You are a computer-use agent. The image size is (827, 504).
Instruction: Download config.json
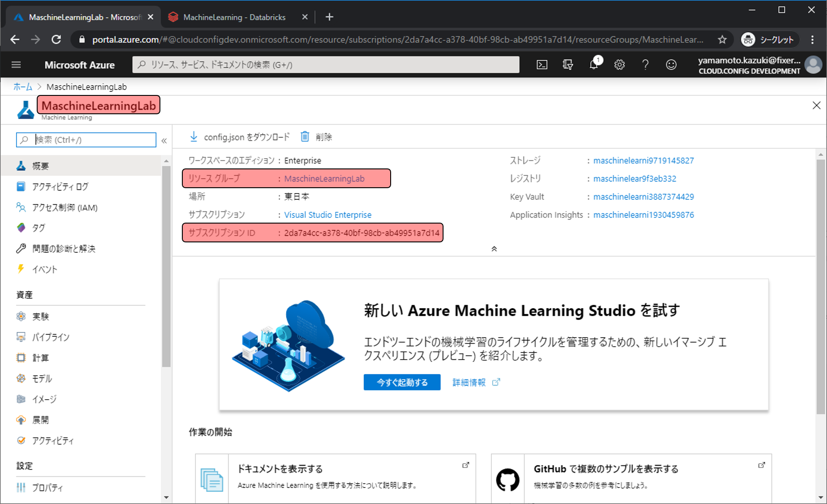coord(240,137)
